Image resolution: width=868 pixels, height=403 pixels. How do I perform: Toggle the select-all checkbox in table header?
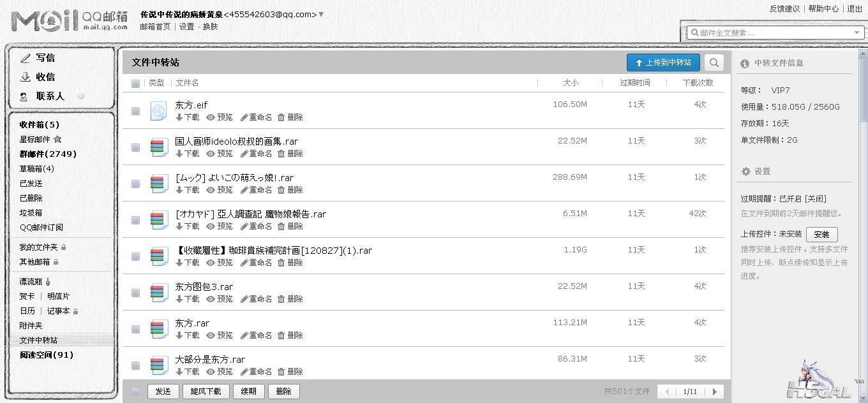[x=135, y=84]
